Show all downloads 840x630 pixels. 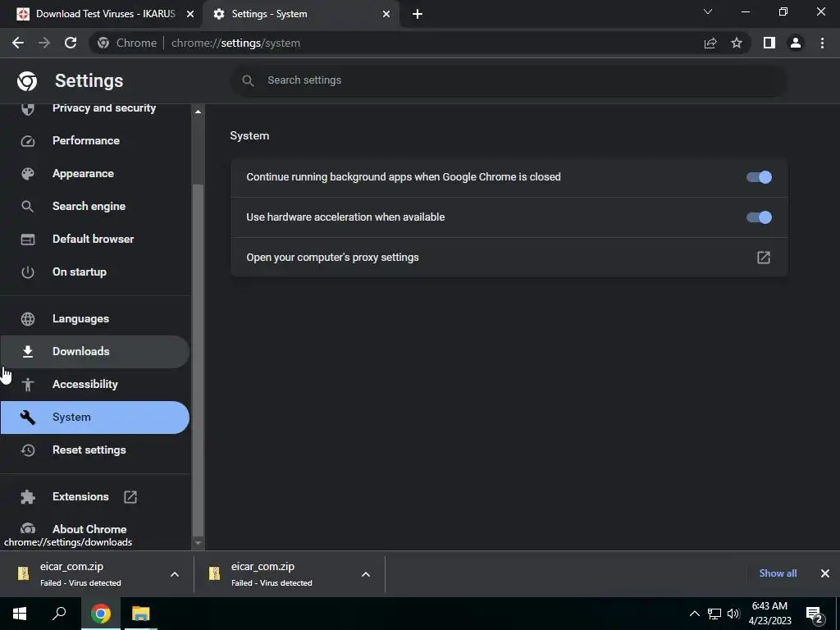pos(778,573)
